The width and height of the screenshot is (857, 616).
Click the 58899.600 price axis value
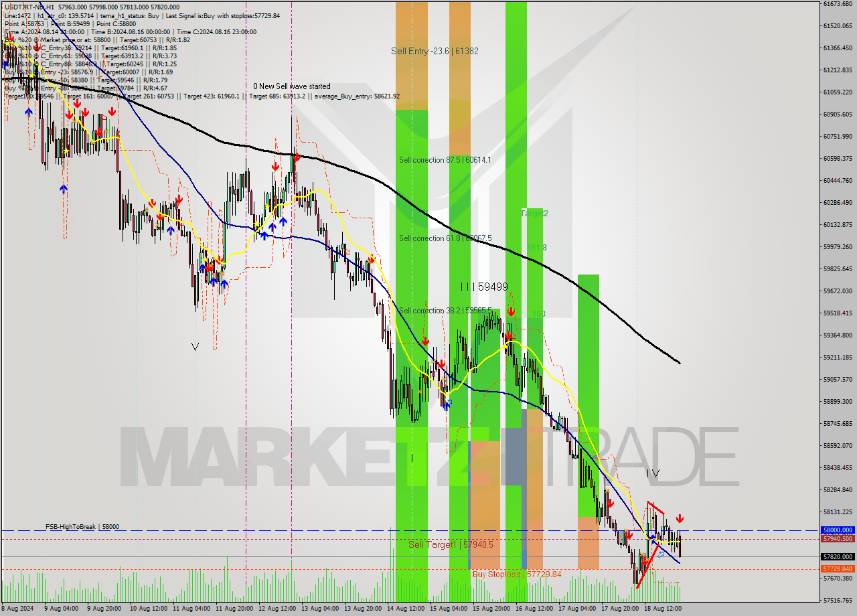tap(838, 401)
